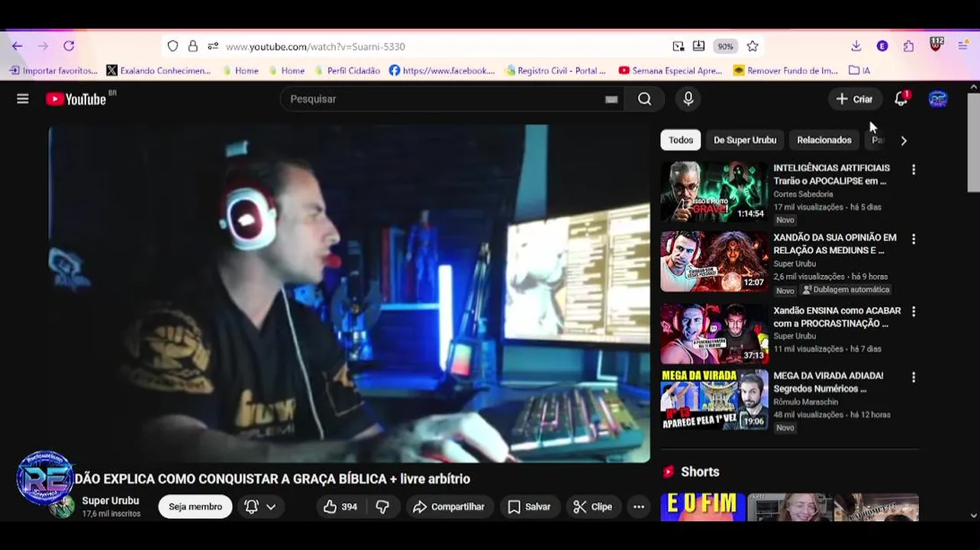The height and width of the screenshot is (550, 980).
Task: Open the Facebook bookmark
Action: click(442, 70)
